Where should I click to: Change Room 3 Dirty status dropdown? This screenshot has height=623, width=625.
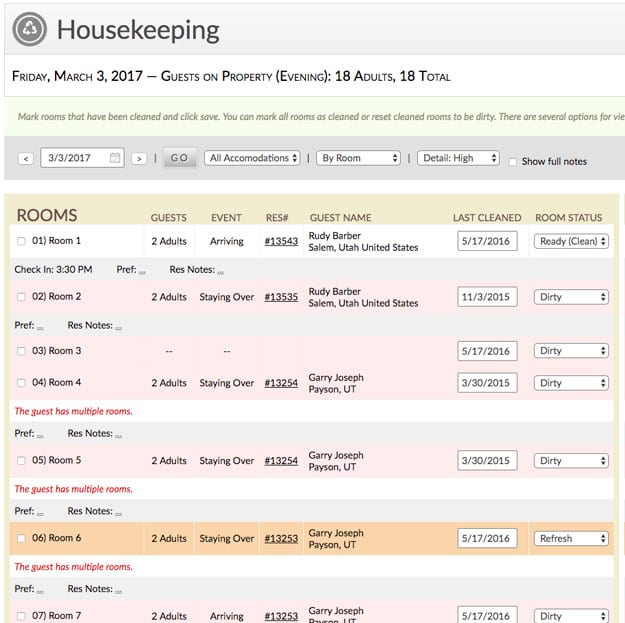click(x=571, y=351)
